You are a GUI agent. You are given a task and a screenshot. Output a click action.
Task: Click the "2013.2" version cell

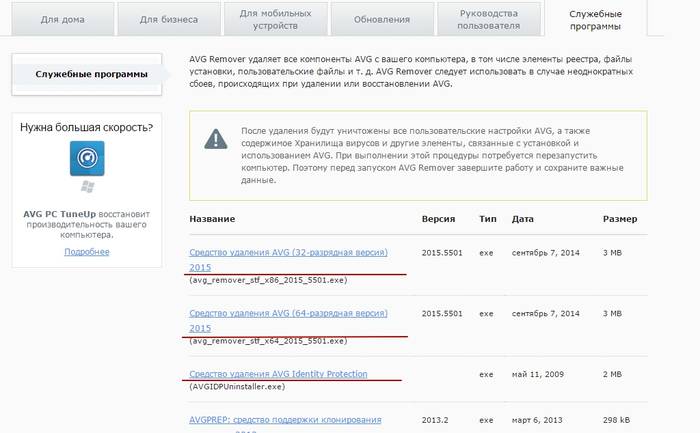tap(435, 420)
